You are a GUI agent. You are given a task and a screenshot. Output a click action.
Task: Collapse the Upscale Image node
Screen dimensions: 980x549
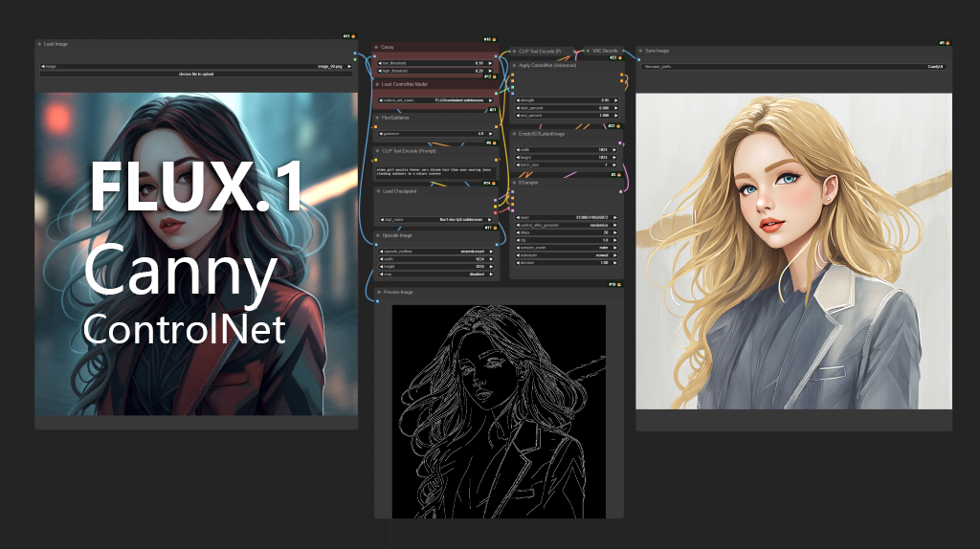(377, 235)
